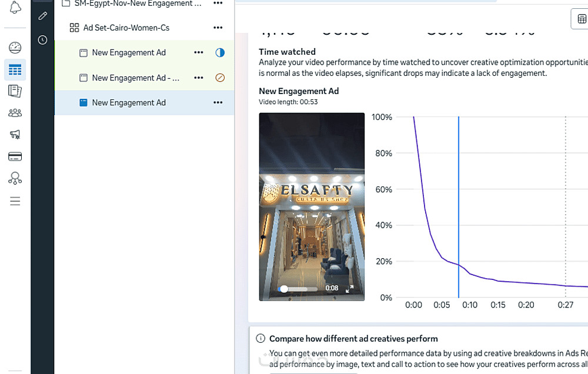The height and width of the screenshot is (374, 588).
Task: Open more options for Ad Set-Cairo-Women-Cs
Action: click(x=218, y=28)
